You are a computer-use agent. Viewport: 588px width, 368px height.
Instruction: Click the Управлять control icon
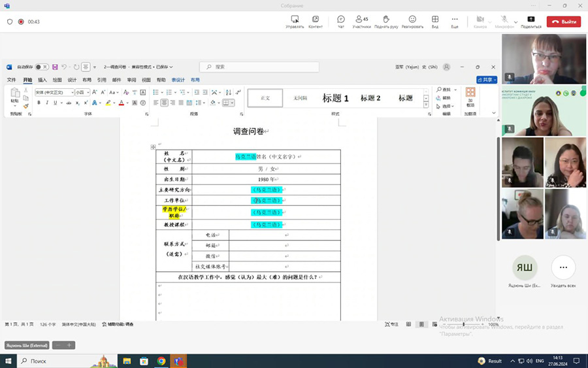pyautogui.click(x=295, y=21)
